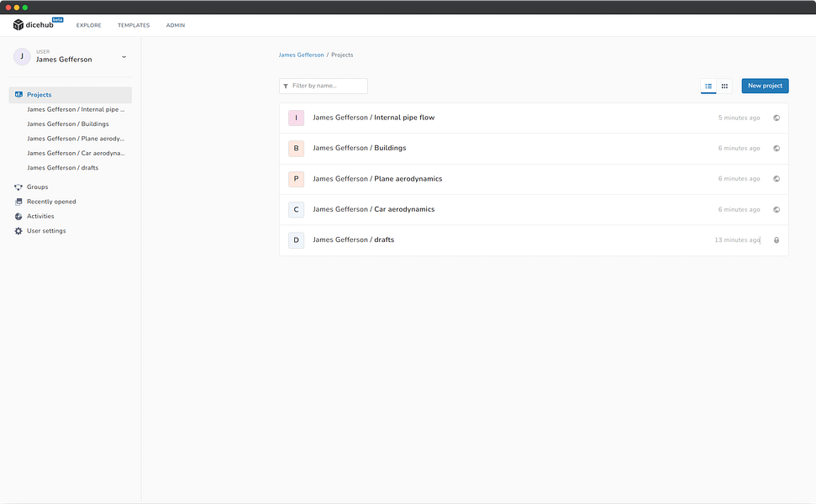Open the Activities section
Screen dimensions: 816x504
click(40, 216)
